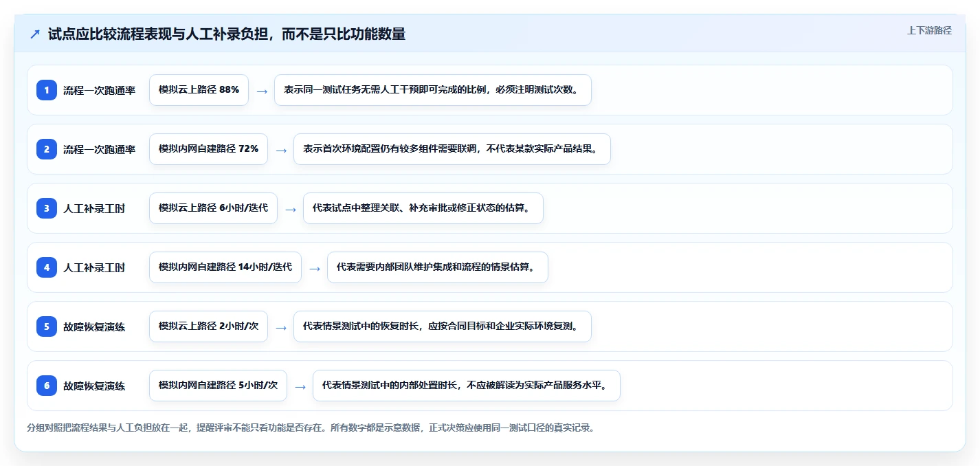Click the 流程一次跑通率 label in row 2
This screenshot has width=980, height=466.
pos(100,149)
